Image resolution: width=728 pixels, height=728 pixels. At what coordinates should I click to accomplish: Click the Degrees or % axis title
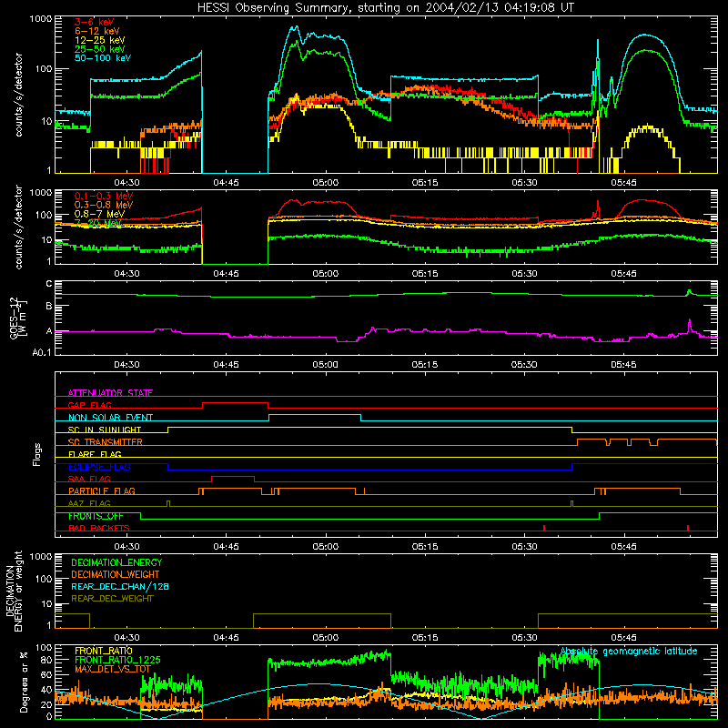[25, 682]
